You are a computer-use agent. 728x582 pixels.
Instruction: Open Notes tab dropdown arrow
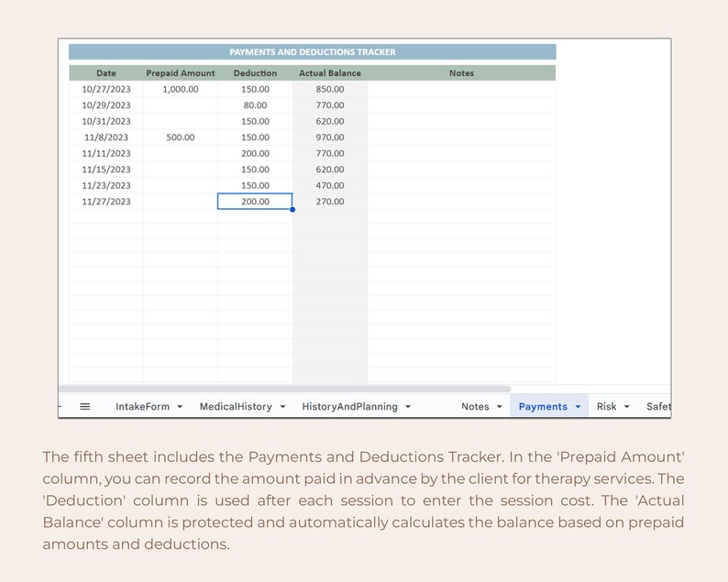[x=499, y=407]
